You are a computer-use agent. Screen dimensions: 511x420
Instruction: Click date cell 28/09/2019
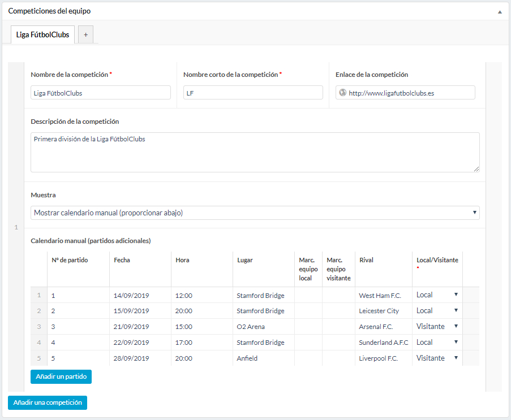point(140,358)
